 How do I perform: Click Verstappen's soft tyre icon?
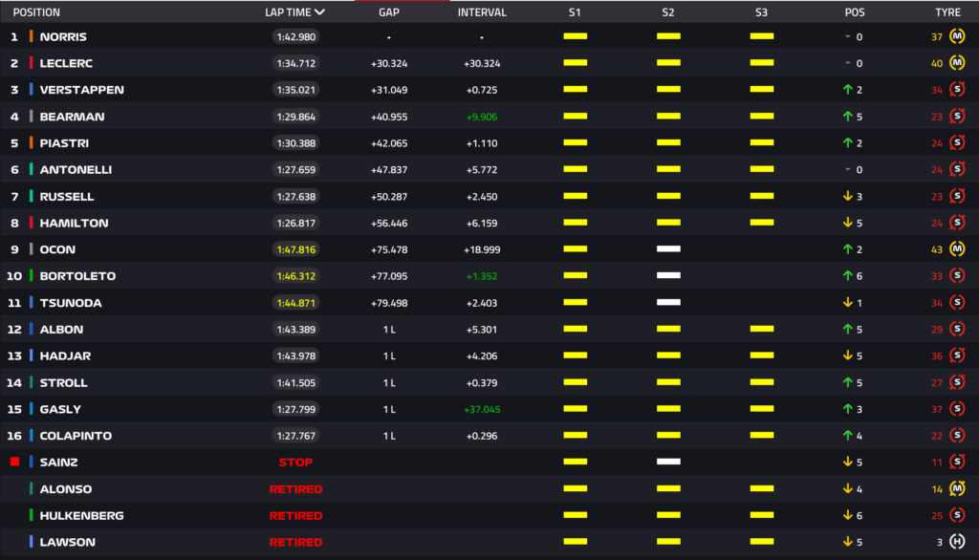tap(956, 90)
